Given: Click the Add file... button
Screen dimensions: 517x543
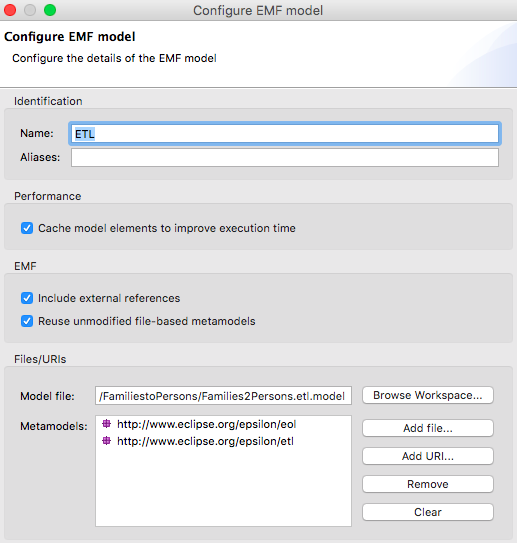Looking at the screenshot, I should (428, 428).
